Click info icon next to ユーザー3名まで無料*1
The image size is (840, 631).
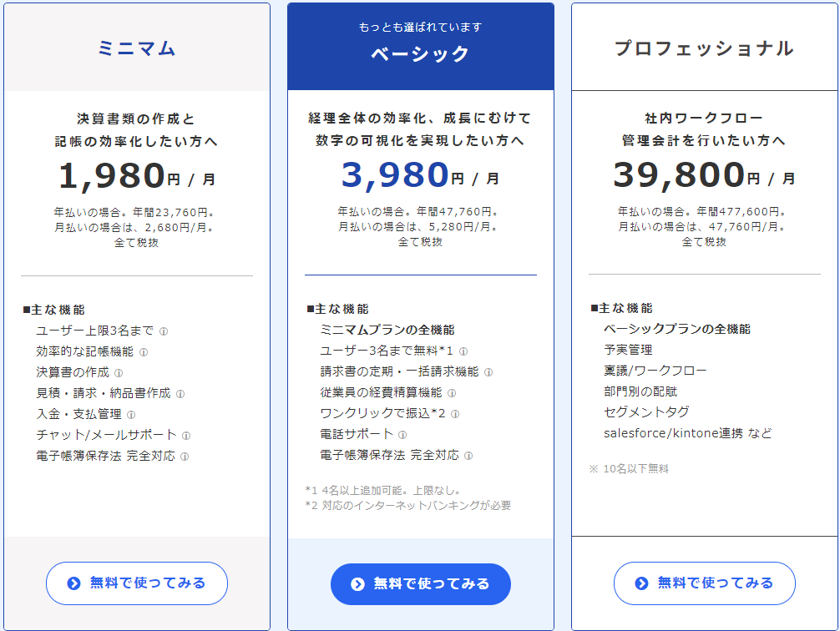463,352
